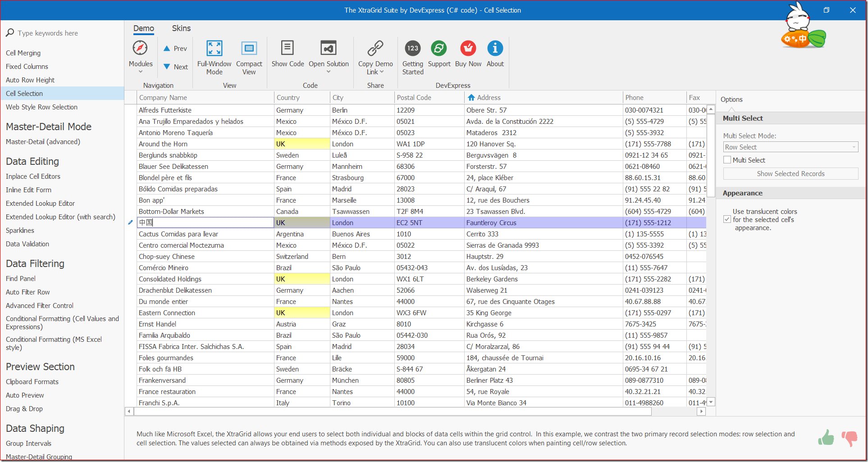This screenshot has height=462, width=868.
Task: Open the Multi Select Mode dropdown
Action: coord(790,147)
